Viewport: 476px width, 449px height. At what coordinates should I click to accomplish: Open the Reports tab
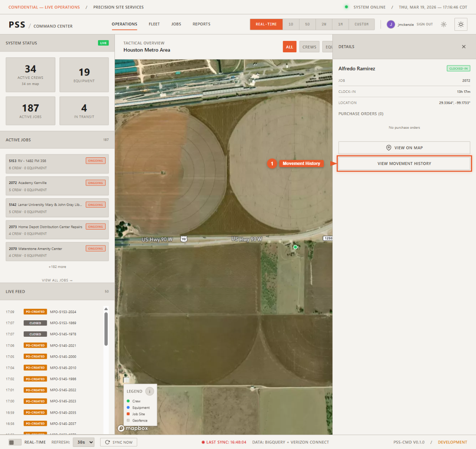point(201,24)
